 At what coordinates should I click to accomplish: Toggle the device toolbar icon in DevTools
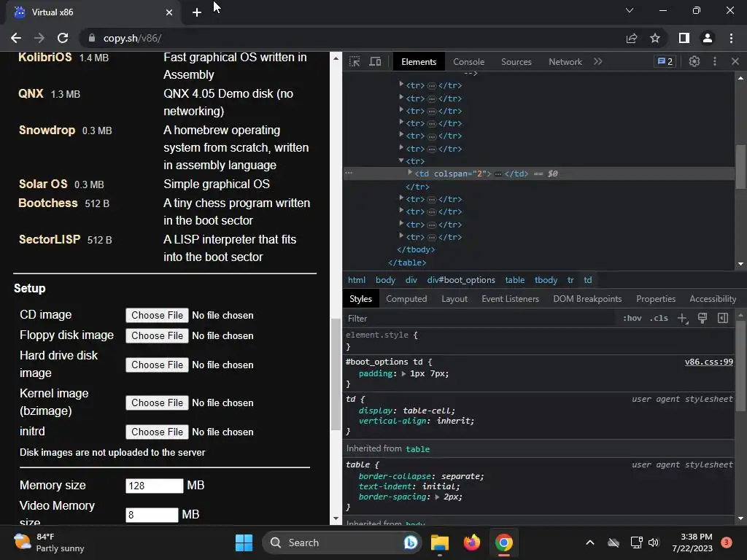[x=376, y=61]
